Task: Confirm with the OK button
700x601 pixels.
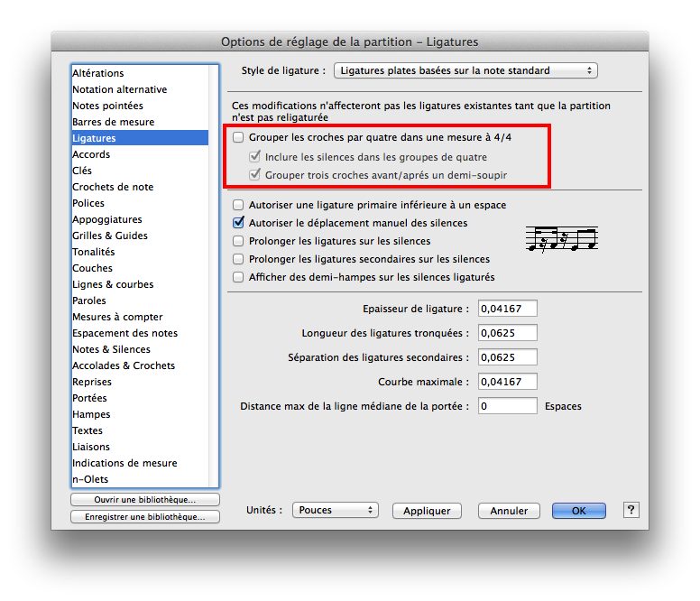Action: click(578, 511)
